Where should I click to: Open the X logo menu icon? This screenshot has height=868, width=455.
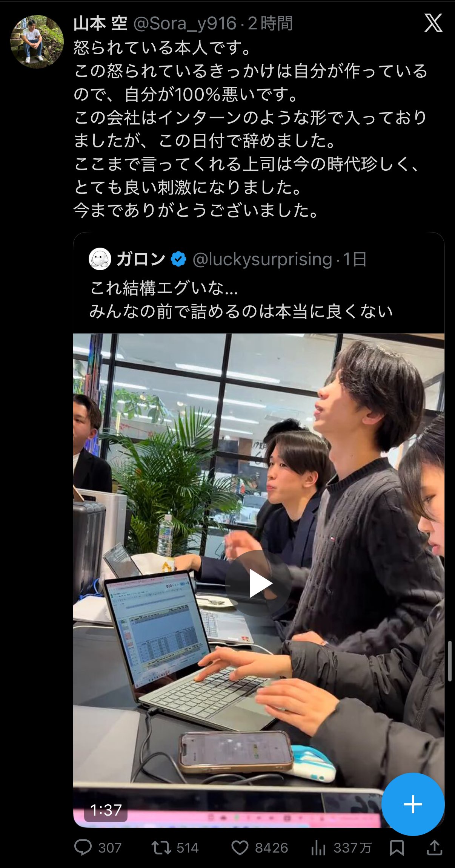pyautogui.click(x=433, y=24)
